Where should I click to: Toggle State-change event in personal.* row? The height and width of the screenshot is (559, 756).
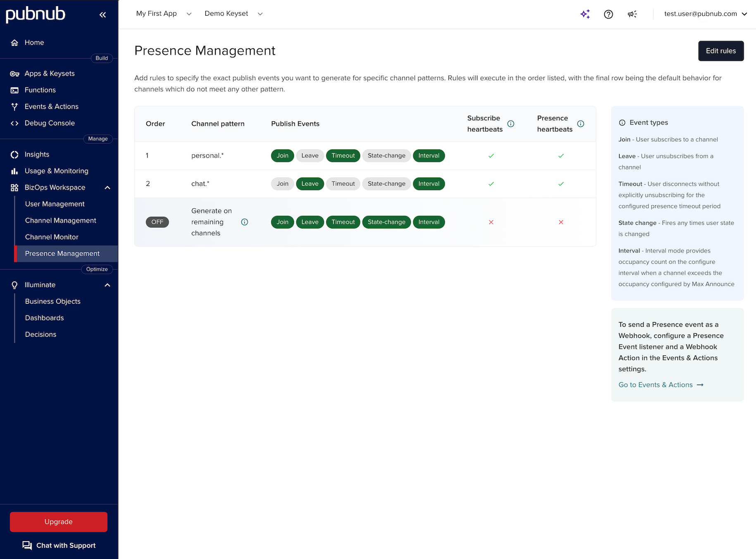tap(386, 156)
